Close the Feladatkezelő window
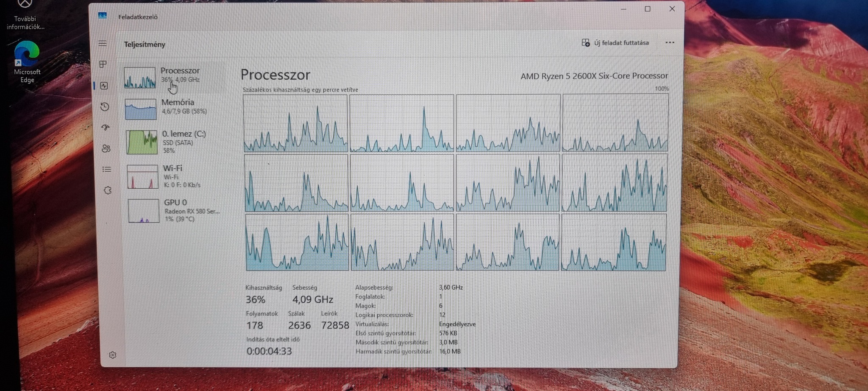This screenshot has width=868, height=391. 672,9
